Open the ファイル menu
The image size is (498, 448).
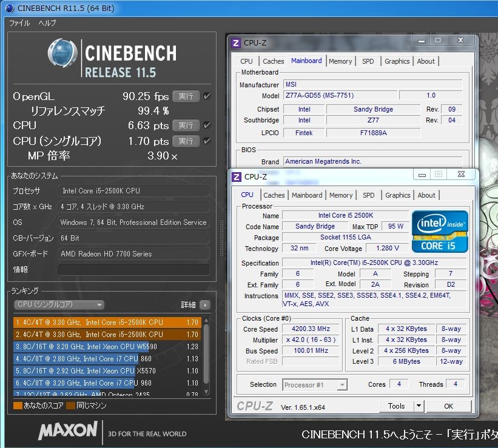tap(19, 23)
